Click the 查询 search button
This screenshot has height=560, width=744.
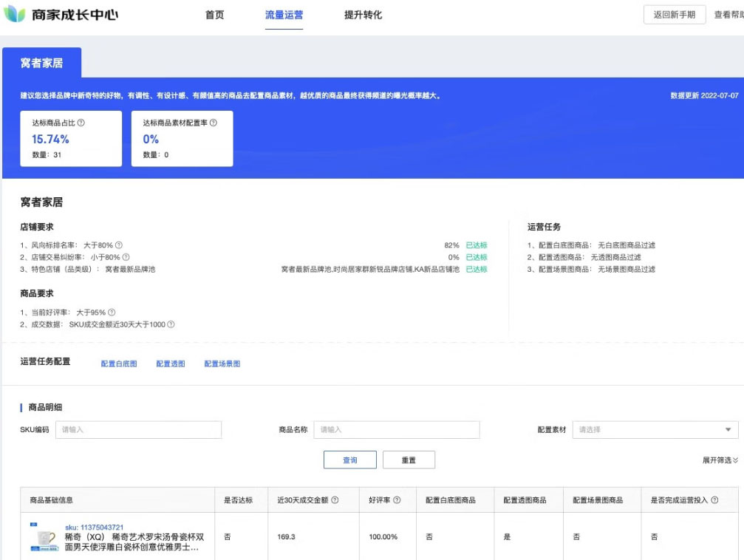point(351,460)
